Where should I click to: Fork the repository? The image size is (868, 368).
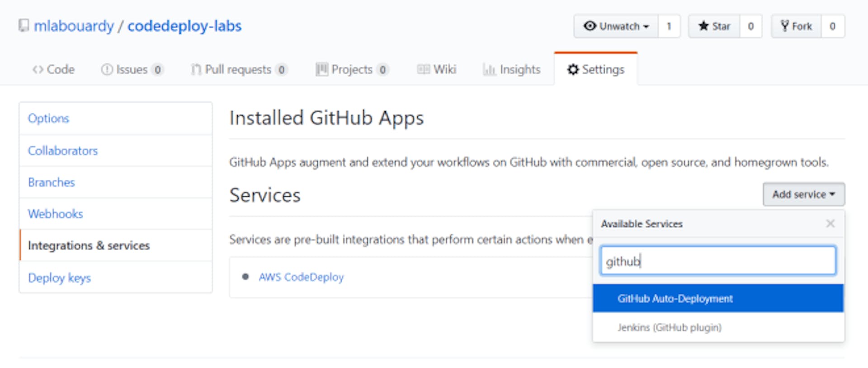pos(796,26)
